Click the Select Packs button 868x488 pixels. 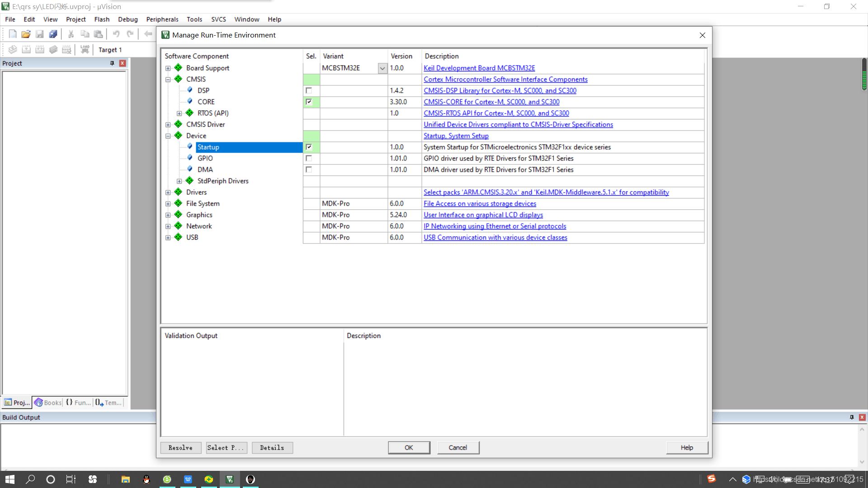click(226, 448)
